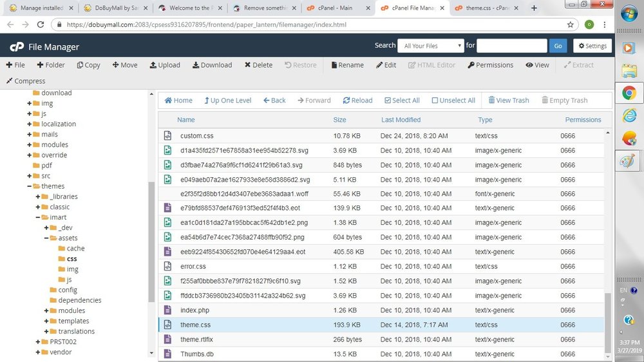Open Permissions with the key icon

[x=471, y=65]
